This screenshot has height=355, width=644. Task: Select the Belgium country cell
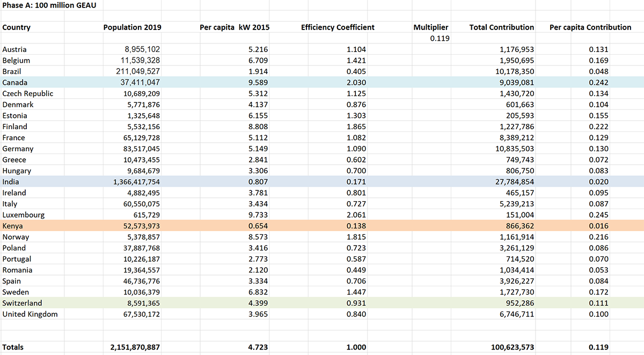tap(16, 61)
